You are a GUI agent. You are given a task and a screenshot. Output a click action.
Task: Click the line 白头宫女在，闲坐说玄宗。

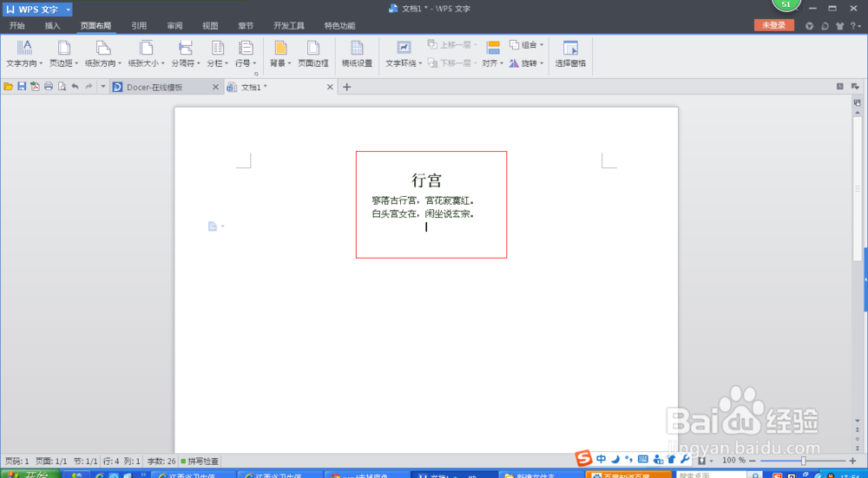423,213
